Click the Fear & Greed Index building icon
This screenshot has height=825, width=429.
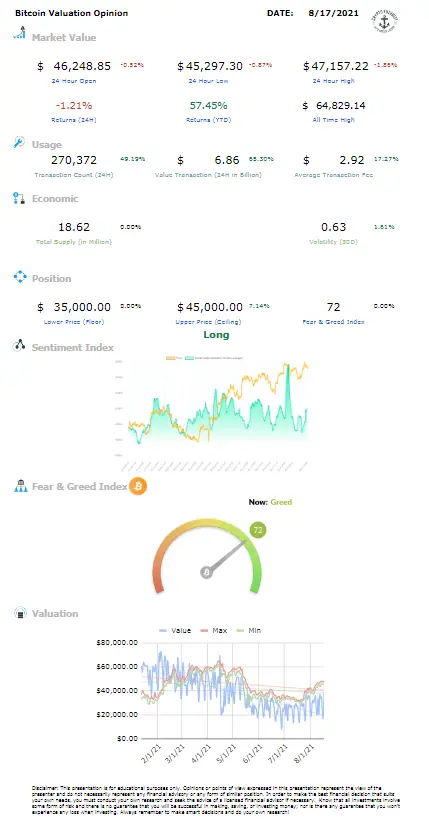[x=20, y=486]
